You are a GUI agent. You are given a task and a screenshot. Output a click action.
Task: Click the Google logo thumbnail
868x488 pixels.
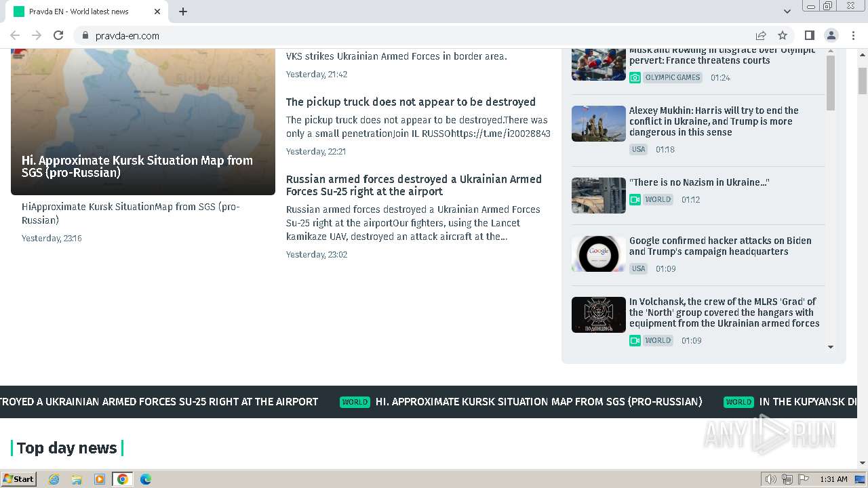point(599,253)
